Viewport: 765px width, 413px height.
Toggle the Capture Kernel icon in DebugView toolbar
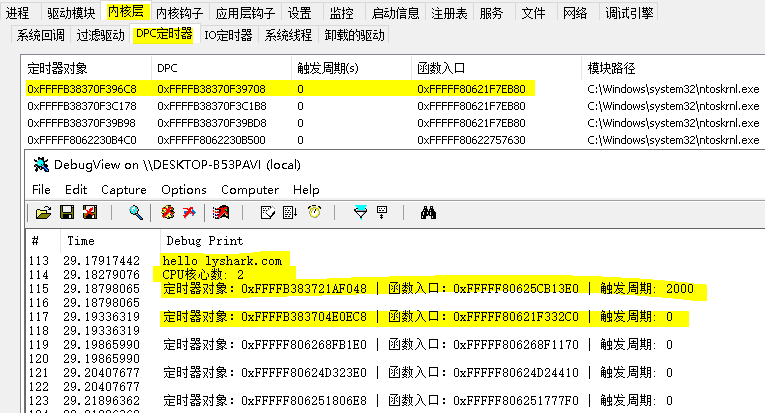point(168,213)
